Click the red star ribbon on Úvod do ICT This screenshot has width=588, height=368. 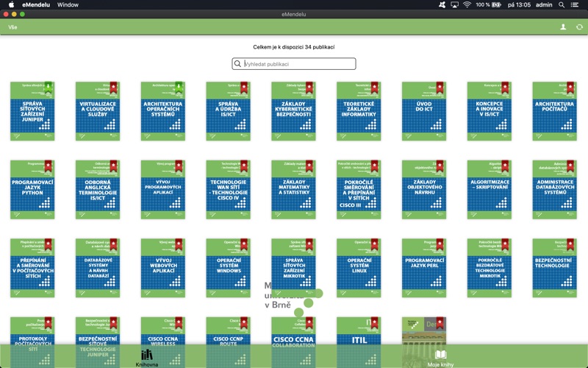(440, 88)
